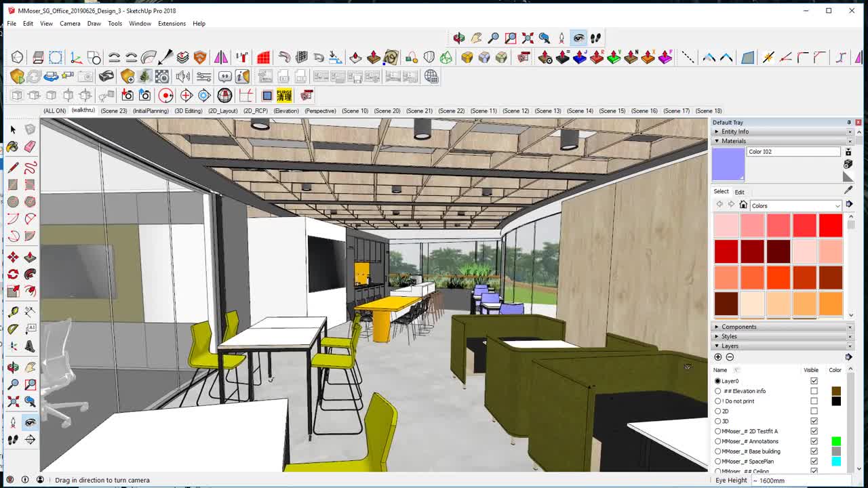Choose the Rotate tool
This screenshot has width=868, height=488.
(13, 274)
